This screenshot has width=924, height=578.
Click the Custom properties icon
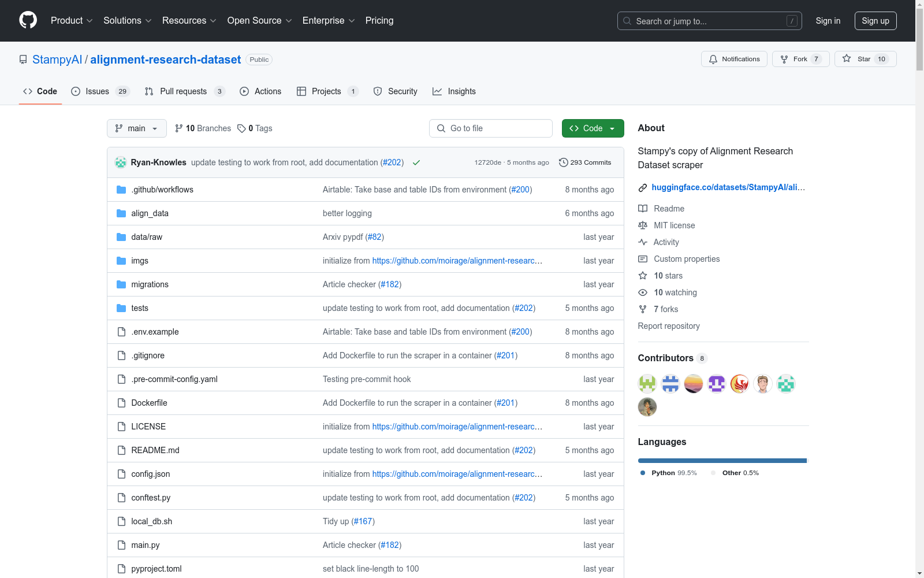[643, 259]
